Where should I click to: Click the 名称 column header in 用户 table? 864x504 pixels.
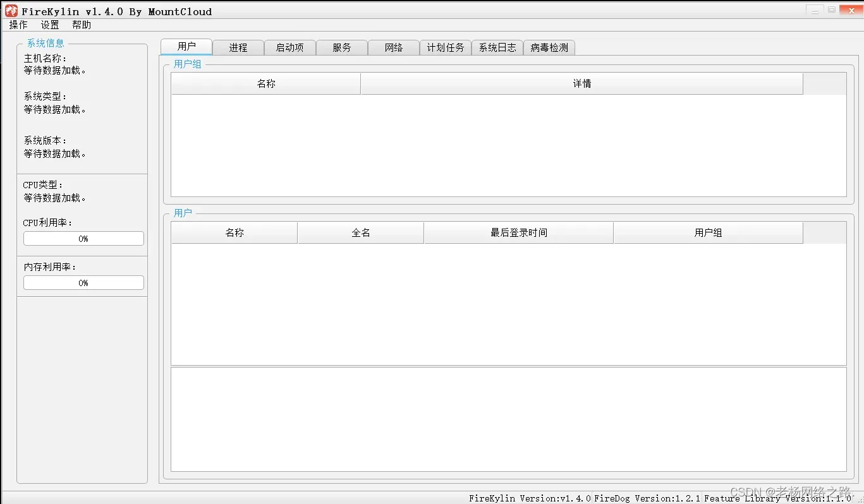click(x=234, y=232)
